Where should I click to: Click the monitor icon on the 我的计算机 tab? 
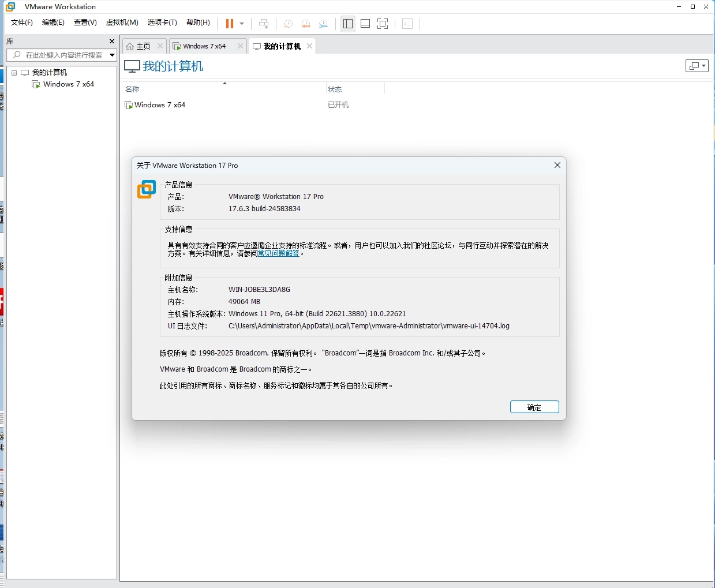pos(257,46)
